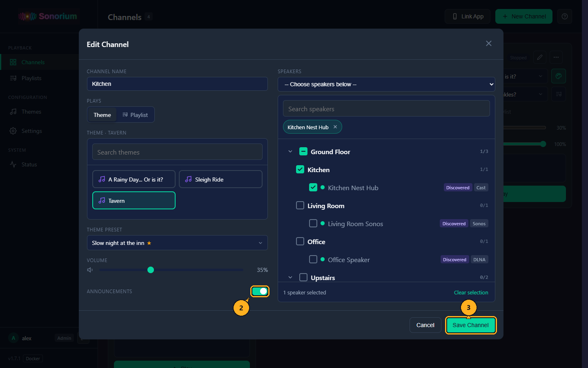Click the dialog volume slider handle

(151, 270)
